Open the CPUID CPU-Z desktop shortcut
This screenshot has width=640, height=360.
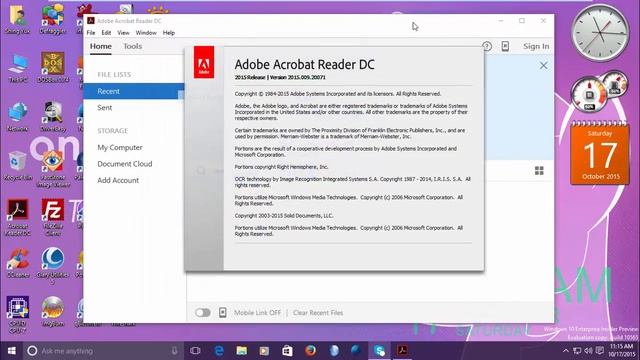click(18, 315)
